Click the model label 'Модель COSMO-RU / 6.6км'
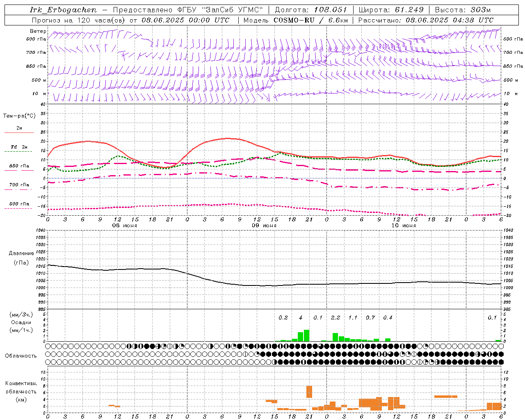The height and width of the screenshot is (420, 525). tap(296, 20)
